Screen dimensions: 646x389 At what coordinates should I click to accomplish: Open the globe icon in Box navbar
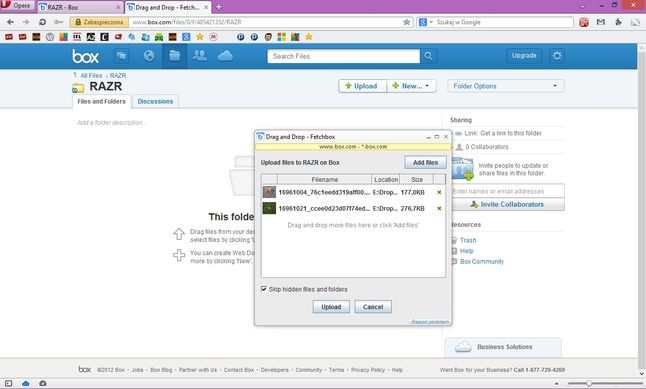(149, 56)
